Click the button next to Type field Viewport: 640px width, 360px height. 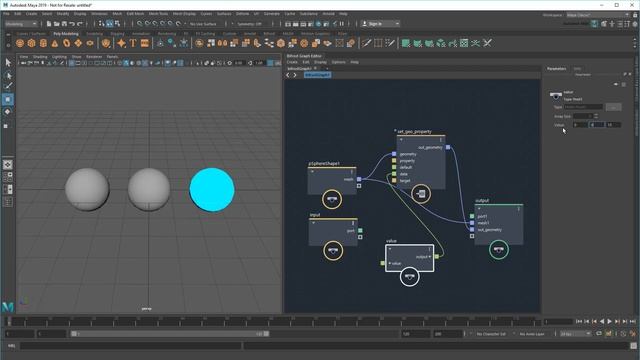point(613,107)
